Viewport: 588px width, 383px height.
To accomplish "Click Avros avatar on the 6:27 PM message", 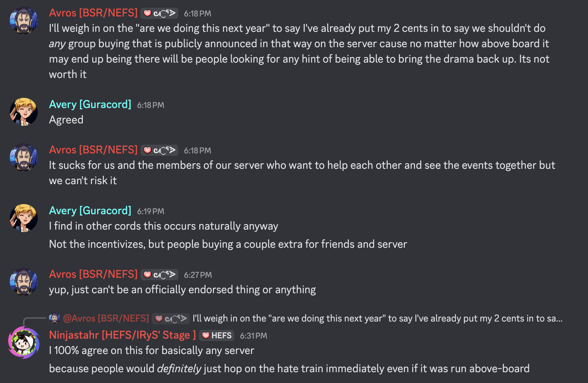I will pyautogui.click(x=23, y=282).
